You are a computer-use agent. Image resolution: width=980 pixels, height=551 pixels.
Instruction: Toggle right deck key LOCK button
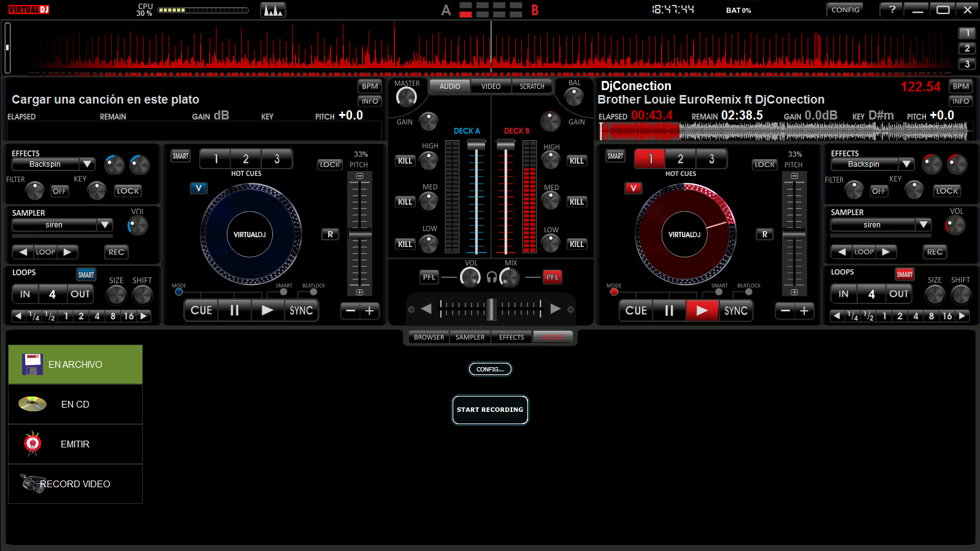pos(947,191)
